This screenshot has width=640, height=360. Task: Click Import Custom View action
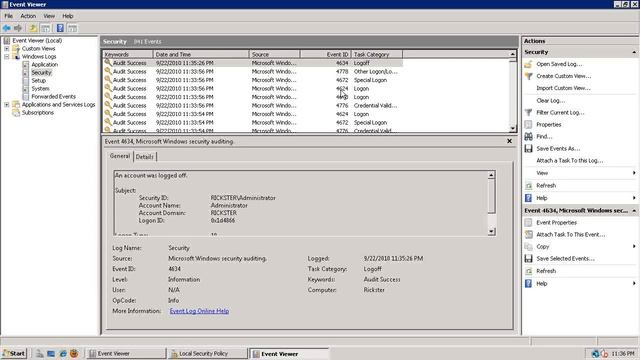[563, 88]
